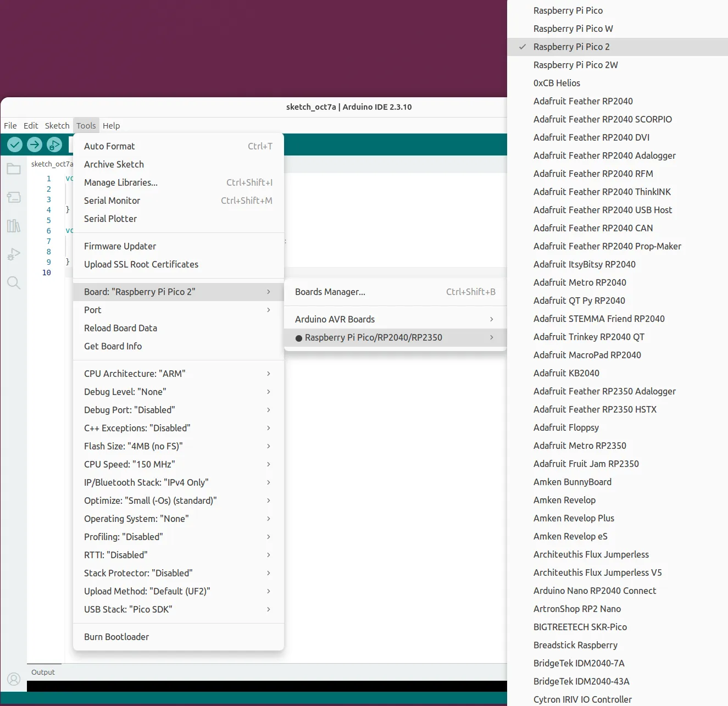This screenshot has width=728, height=706.
Task: Pick the 0xCB Helios board
Action: point(618,83)
